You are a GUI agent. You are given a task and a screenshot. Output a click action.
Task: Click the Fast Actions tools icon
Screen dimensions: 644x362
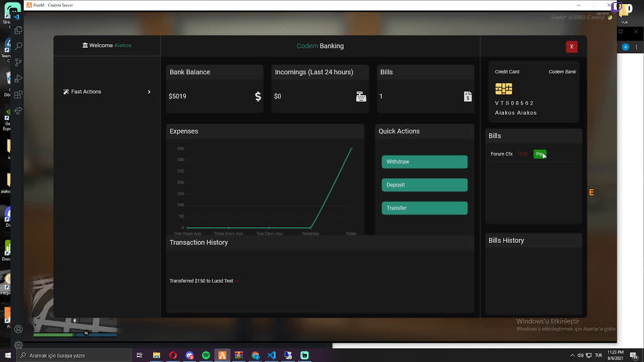pyautogui.click(x=66, y=92)
